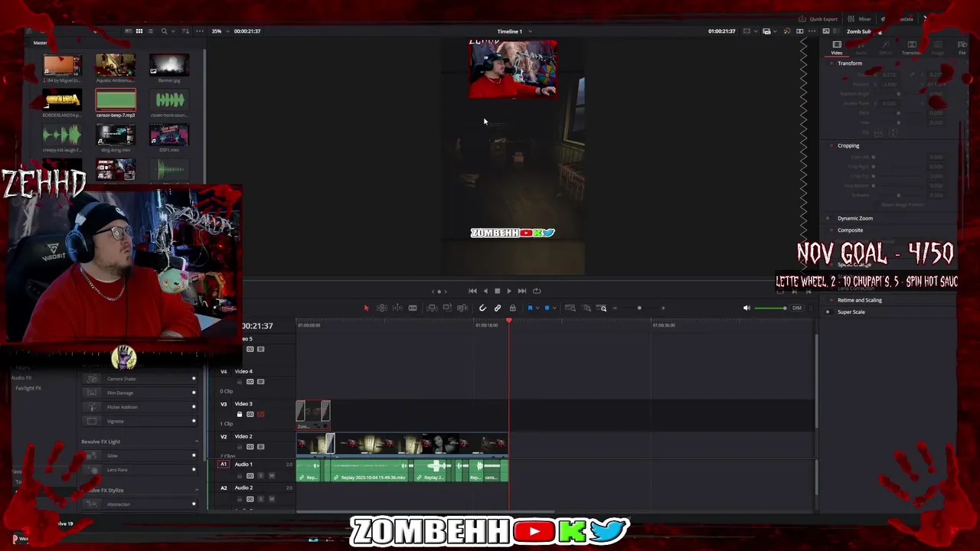Go to last frame in viewer

click(522, 291)
